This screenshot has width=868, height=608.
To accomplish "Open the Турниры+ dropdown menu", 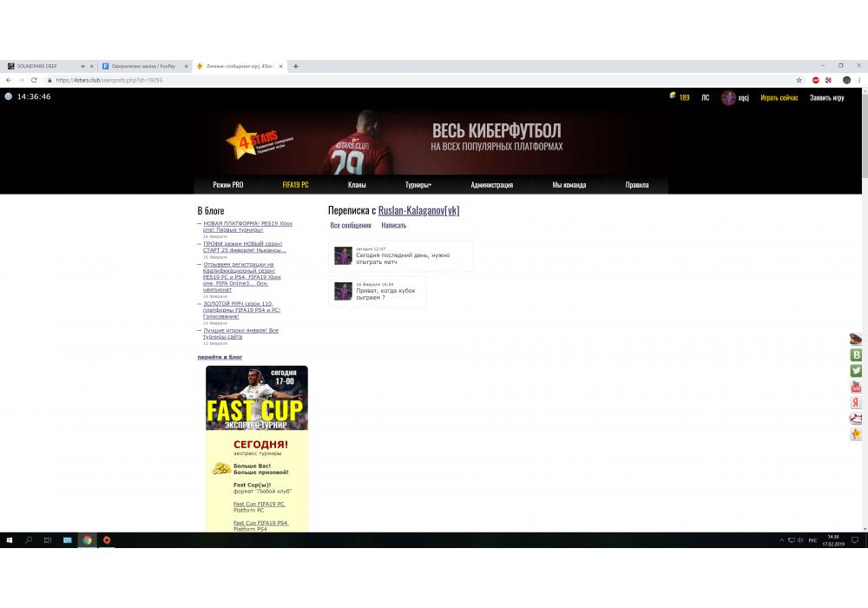I will tap(418, 185).
